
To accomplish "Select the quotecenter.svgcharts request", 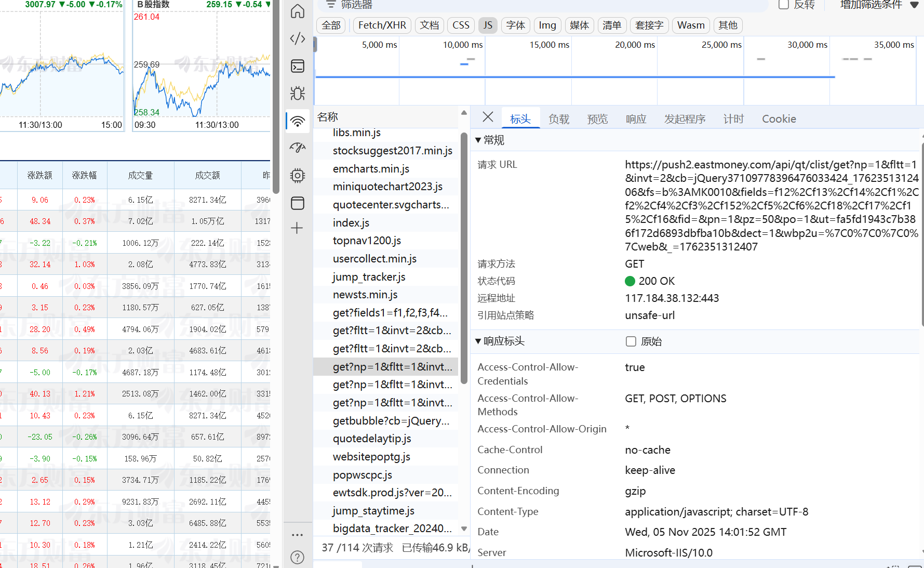I will pyautogui.click(x=386, y=205).
